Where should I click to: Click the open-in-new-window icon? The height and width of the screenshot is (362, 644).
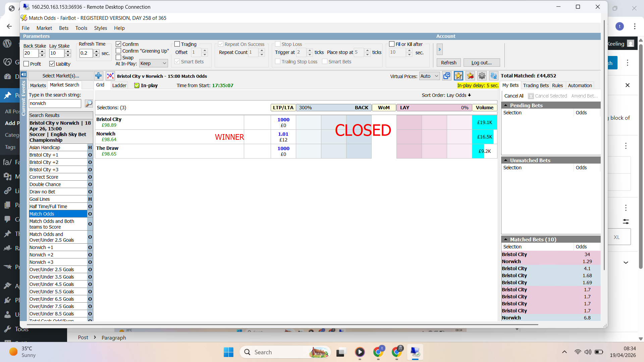(x=446, y=76)
